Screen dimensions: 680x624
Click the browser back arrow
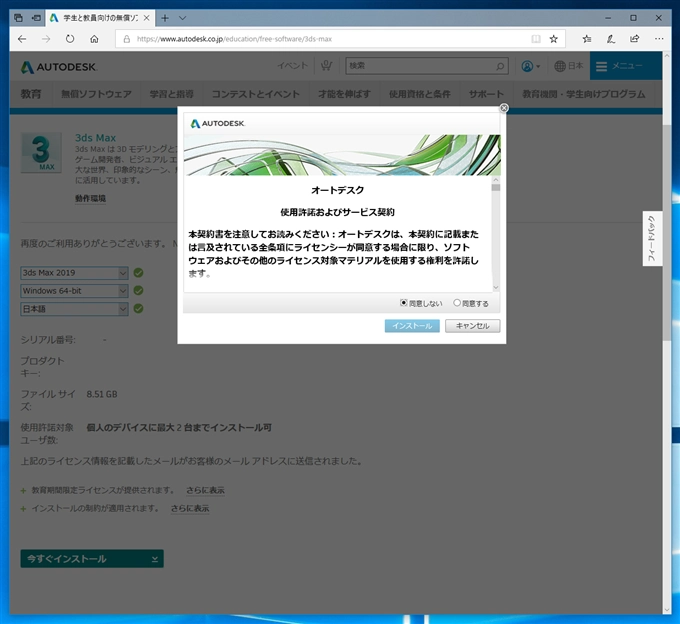tap(22, 39)
